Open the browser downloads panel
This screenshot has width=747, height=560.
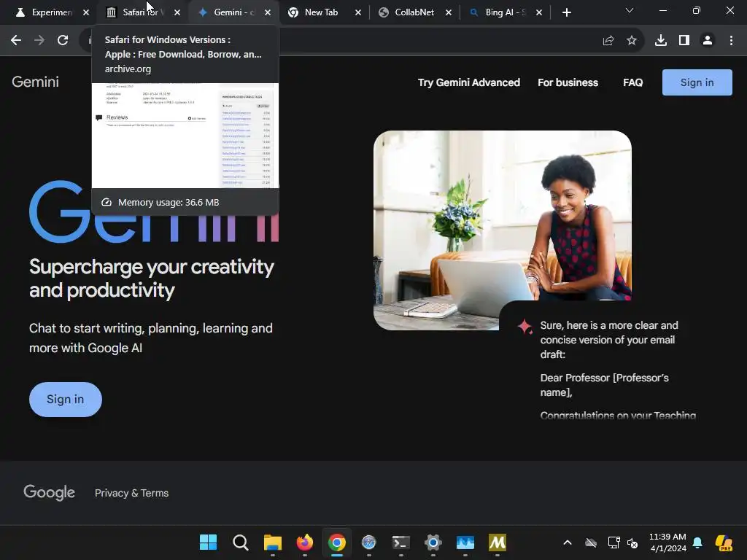coord(661,41)
